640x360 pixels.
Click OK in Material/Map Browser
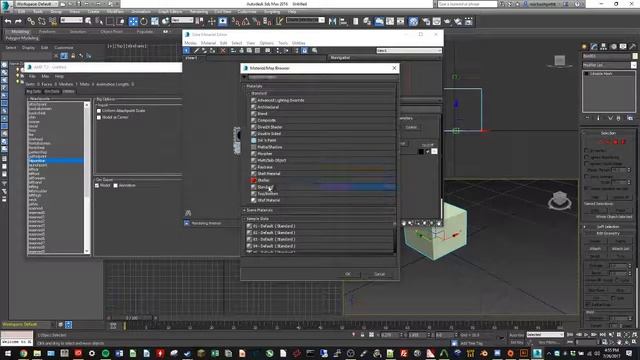point(348,274)
